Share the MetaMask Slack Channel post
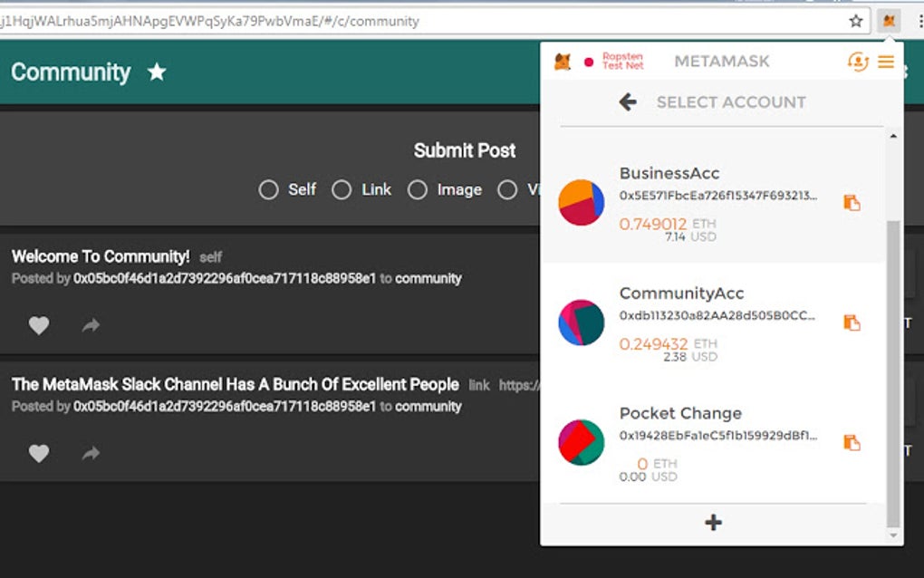Screen dimensions: 924x578 tap(91, 453)
